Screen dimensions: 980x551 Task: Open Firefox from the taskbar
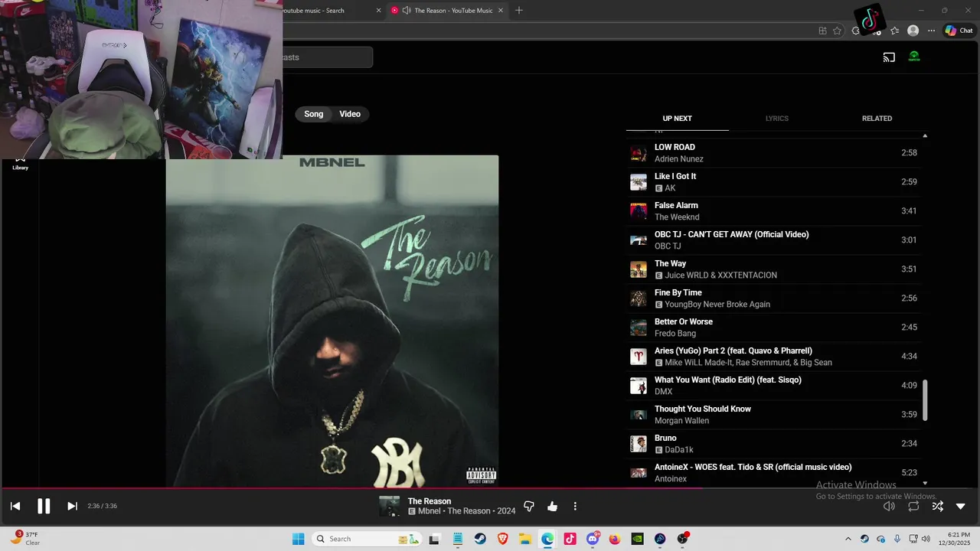pyautogui.click(x=615, y=539)
